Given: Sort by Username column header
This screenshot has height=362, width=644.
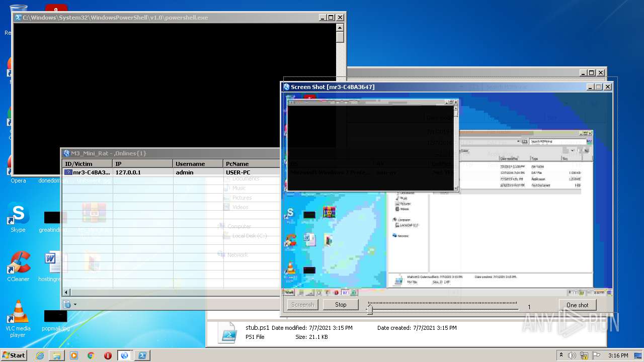Looking at the screenshot, I should (198, 164).
